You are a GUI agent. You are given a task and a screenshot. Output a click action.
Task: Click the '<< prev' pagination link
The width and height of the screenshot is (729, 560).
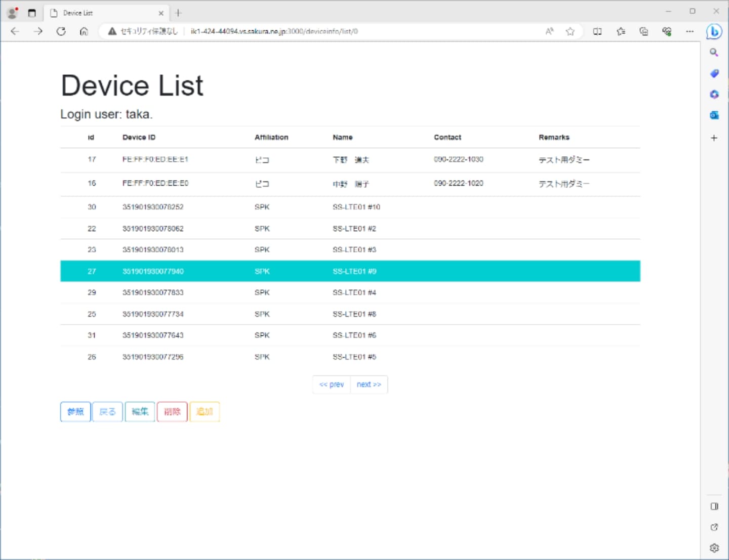[x=332, y=384]
